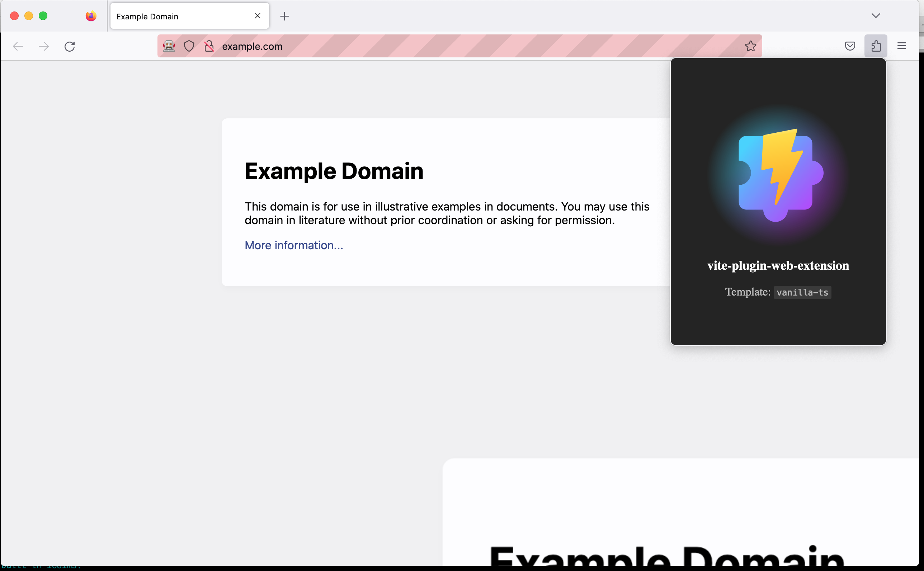Open the Firefox hamburger application menu

pyautogui.click(x=901, y=46)
